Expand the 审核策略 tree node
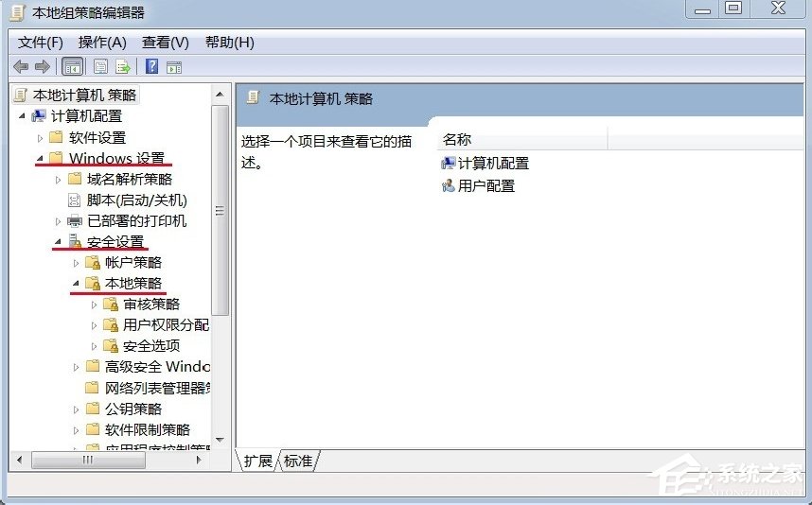 tap(94, 305)
